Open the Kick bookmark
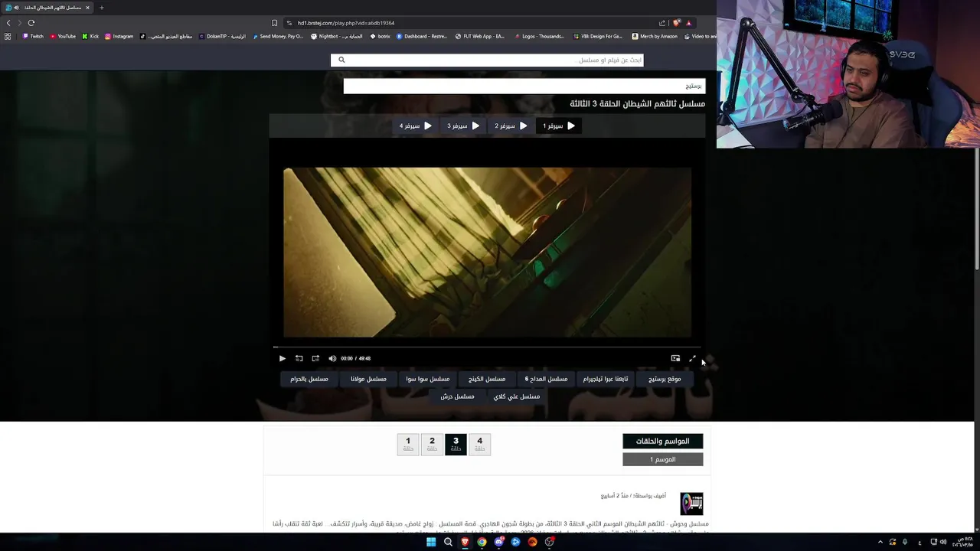The width and height of the screenshot is (980, 551). (x=90, y=36)
